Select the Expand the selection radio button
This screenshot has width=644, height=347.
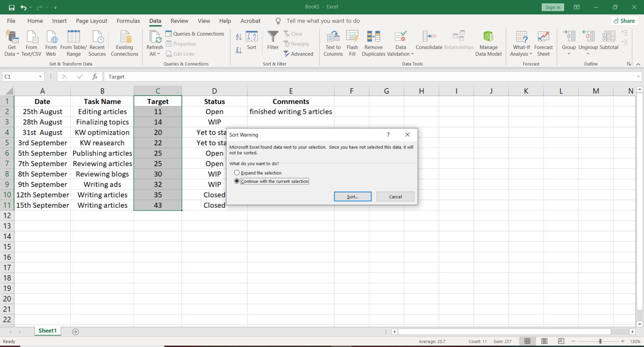coord(236,172)
